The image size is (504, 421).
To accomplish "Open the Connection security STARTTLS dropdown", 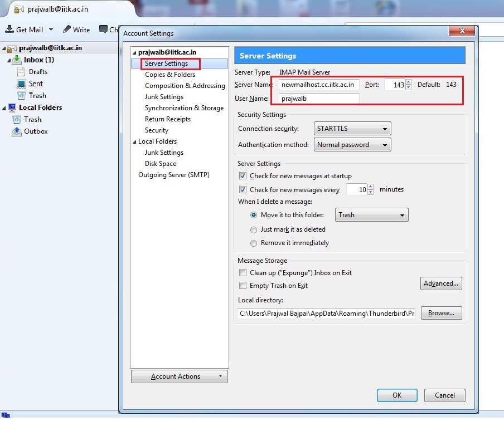I will (352, 129).
